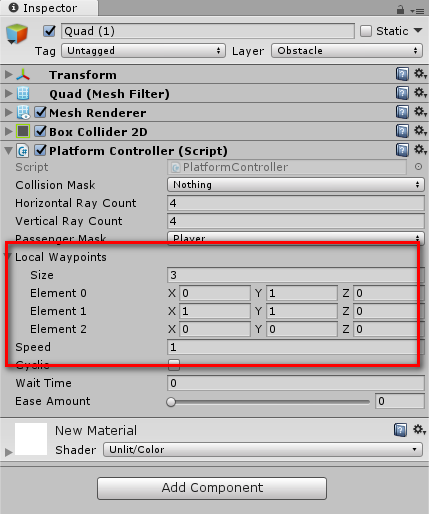Open Platform Controller help icon
Screen dimensions: 429x514
[x=402, y=150]
